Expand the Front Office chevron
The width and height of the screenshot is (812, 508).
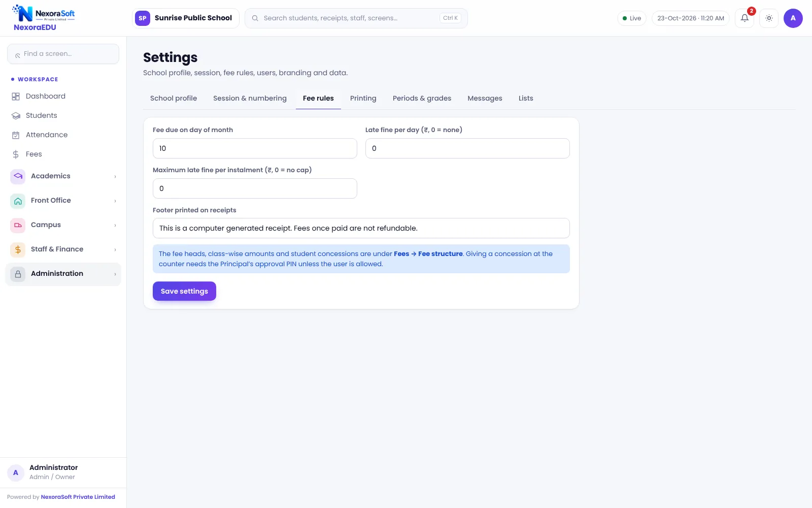coord(115,201)
